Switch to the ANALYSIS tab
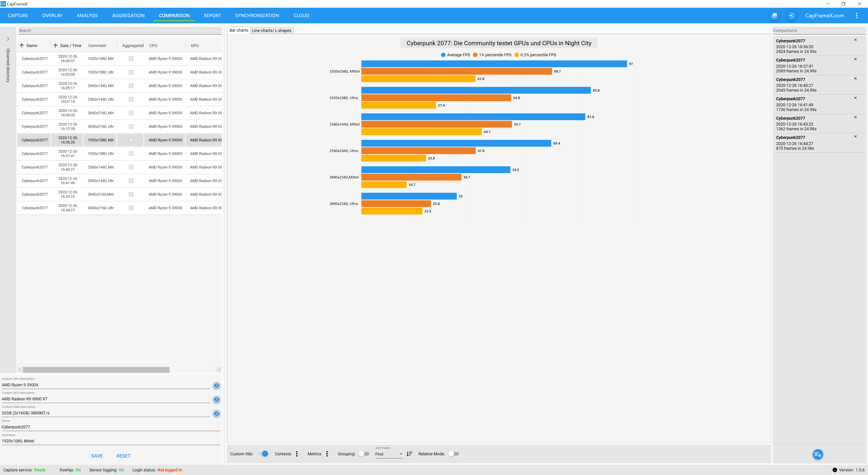The height and width of the screenshot is (475, 868). coord(87,16)
